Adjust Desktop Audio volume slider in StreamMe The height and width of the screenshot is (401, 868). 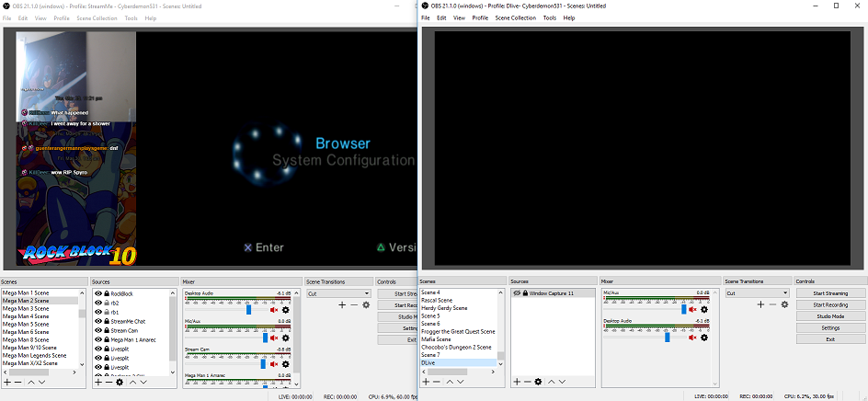coord(248,310)
